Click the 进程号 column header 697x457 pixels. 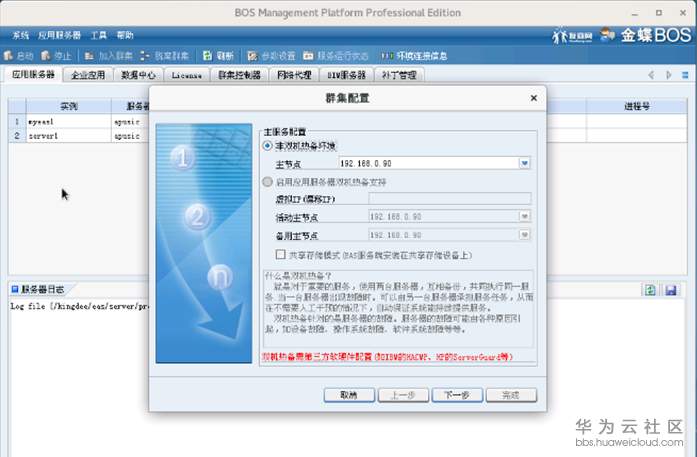pyautogui.click(x=637, y=106)
